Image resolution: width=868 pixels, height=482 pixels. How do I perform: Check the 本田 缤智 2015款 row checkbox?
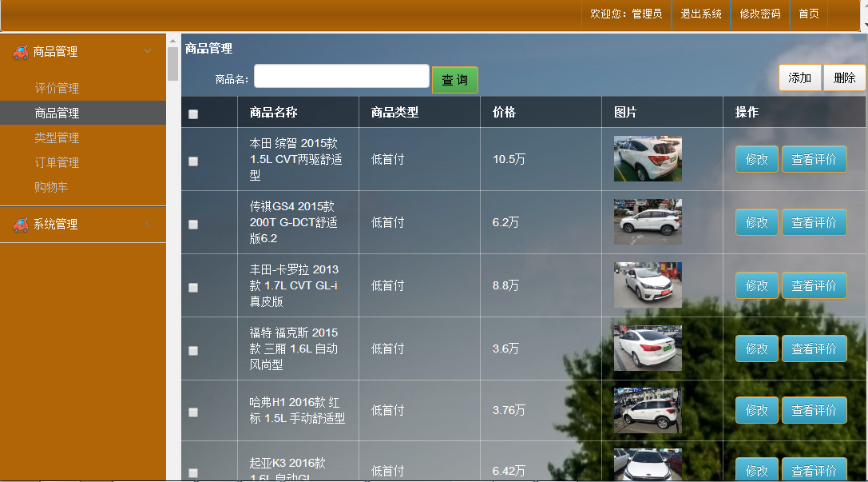tap(193, 161)
